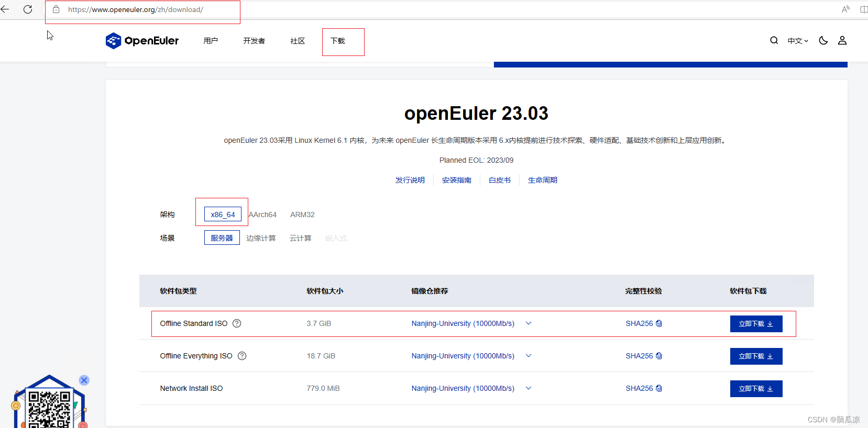
Task: Show help for Offline Standard ISO
Action: pyautogui.click(x=237, y=323)
